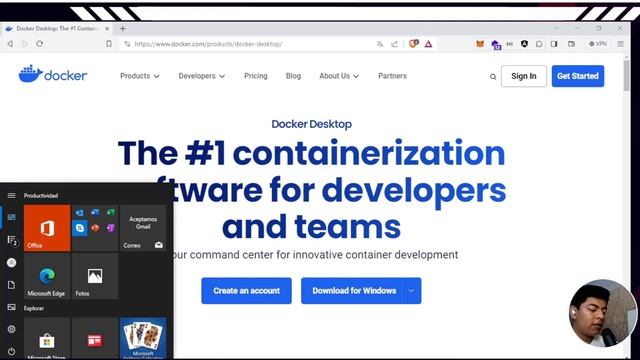Image resolution: width=640 pixels, height=360 pixels.
Task: Open the Fotos tile
Action: (95, 276)
